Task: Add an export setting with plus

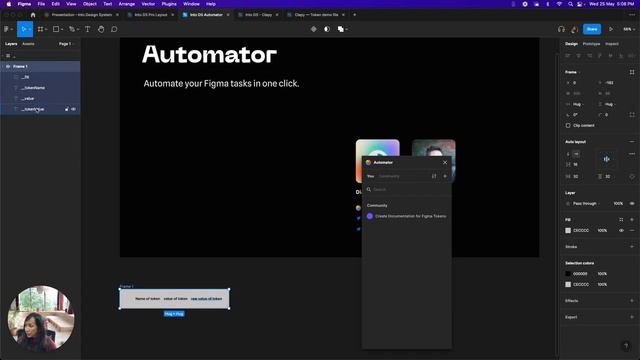Action: 632,317
